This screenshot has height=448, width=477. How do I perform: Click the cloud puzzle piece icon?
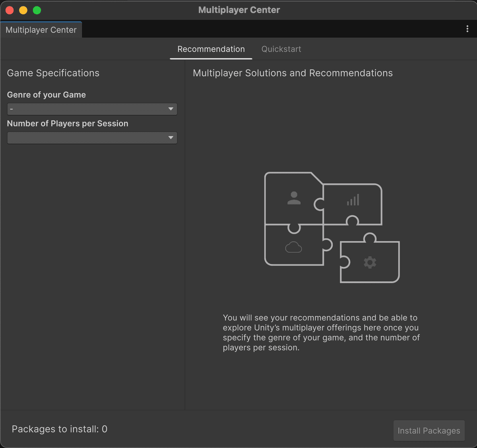pos(294,247)
